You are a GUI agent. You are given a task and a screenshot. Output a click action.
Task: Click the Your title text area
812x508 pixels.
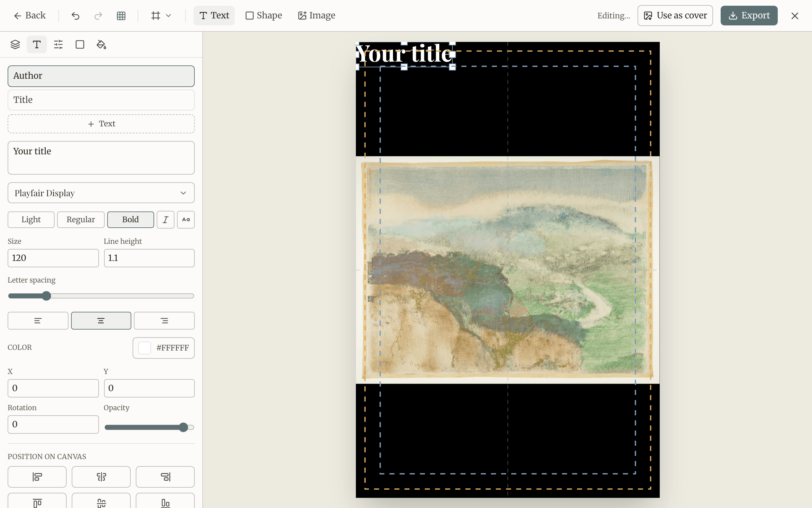[101, 157]
